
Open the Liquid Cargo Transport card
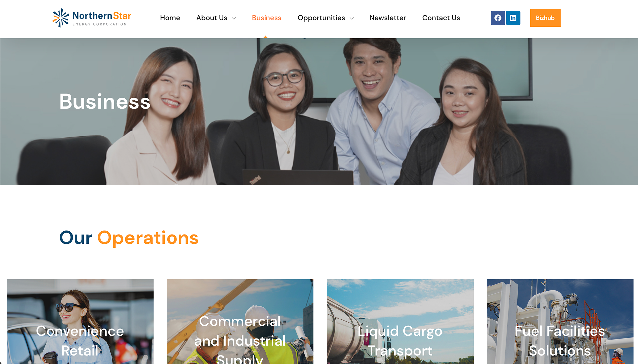tap(400, 321)
